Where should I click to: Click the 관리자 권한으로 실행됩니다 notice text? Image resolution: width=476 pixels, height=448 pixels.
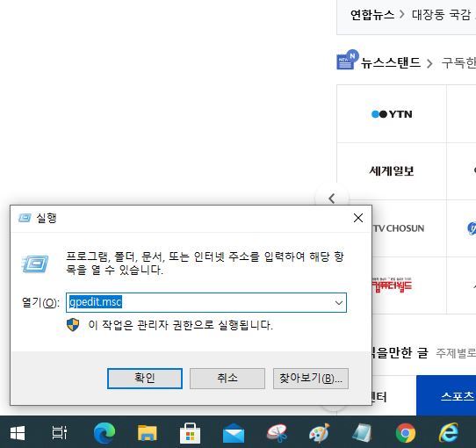[180, 325]
